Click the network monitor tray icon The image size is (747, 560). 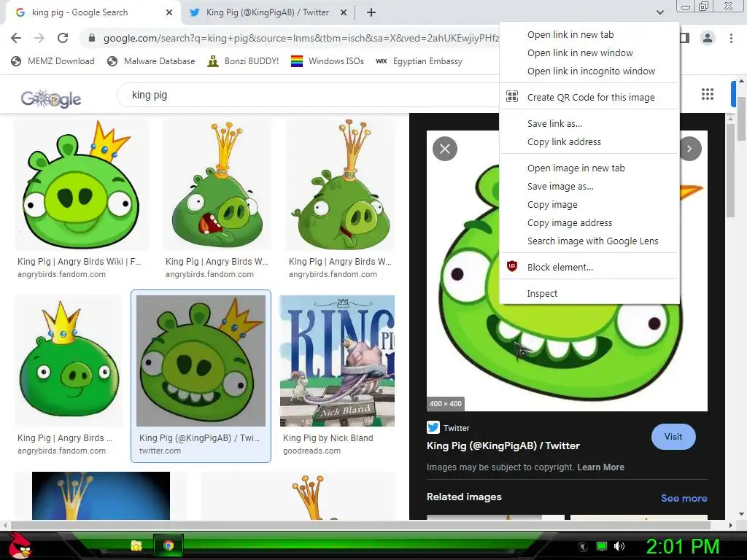pyautogui.click(x=602, y=546)
